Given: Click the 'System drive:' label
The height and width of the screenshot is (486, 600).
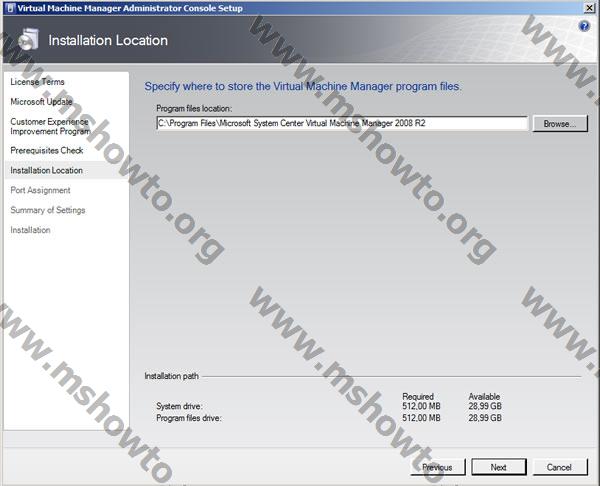Looking at the screenshot, I should coord(179,406).
